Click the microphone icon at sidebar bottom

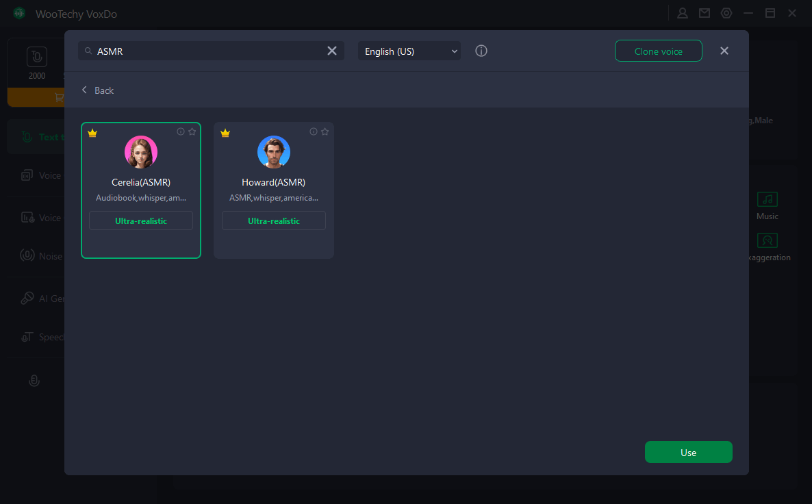click(34, 381)
